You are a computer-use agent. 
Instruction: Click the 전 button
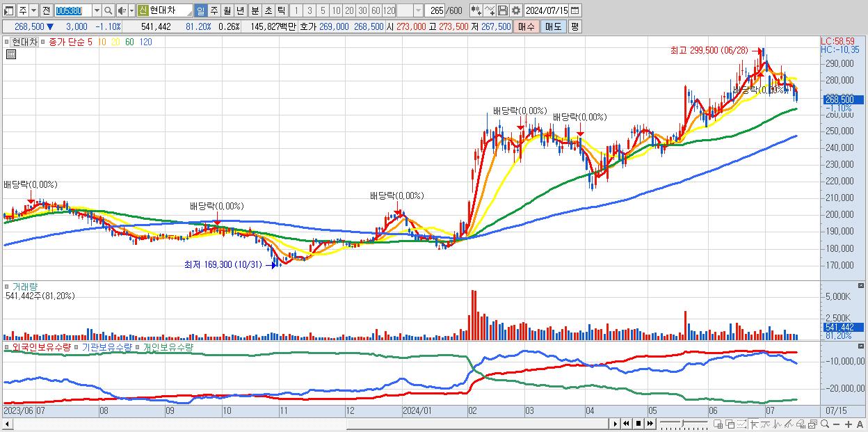coord(46,10)
